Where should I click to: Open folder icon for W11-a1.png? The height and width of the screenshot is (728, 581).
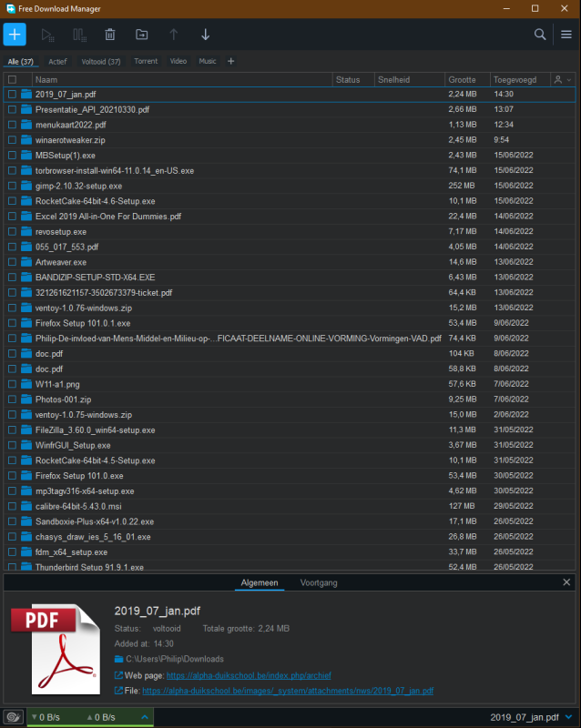pyautogui.click(x=26, y=384)
